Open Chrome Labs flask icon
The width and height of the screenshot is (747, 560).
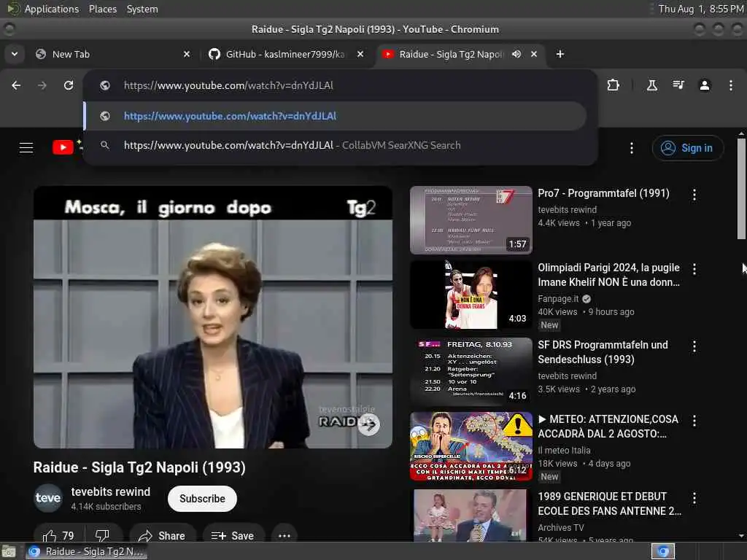click(652, 85)
